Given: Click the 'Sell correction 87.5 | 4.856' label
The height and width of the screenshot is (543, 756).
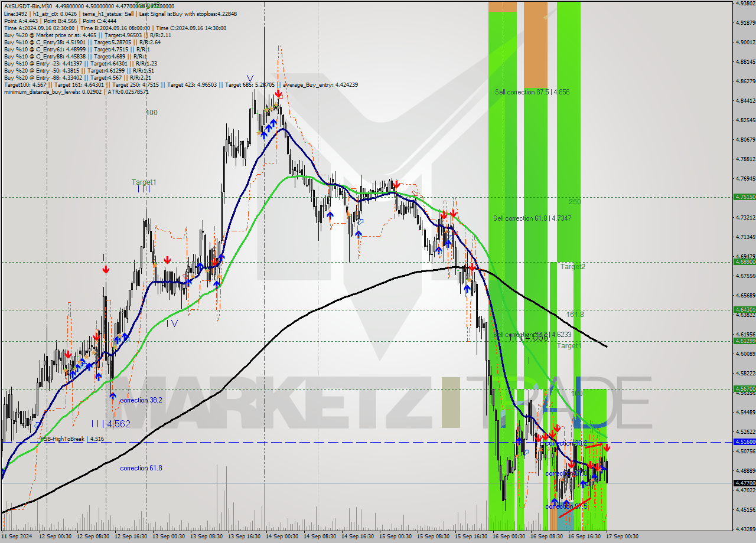Looking at the screenshot, I should coord(532,92).
